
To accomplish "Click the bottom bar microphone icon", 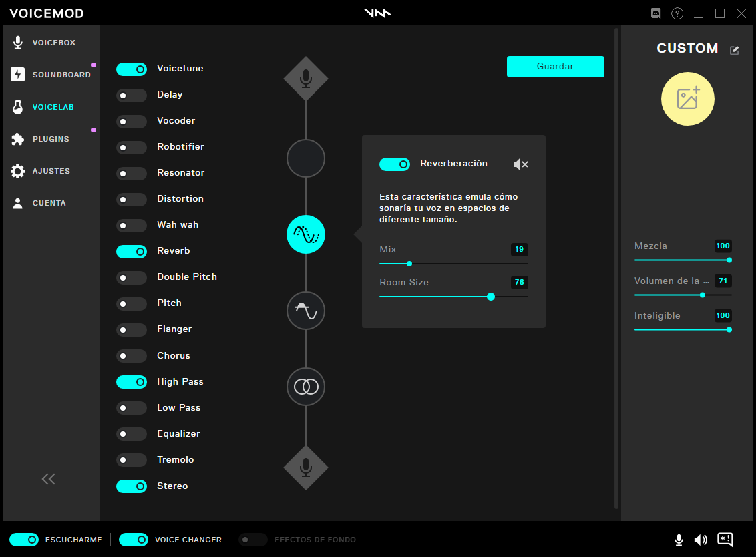I will point(679,540).
